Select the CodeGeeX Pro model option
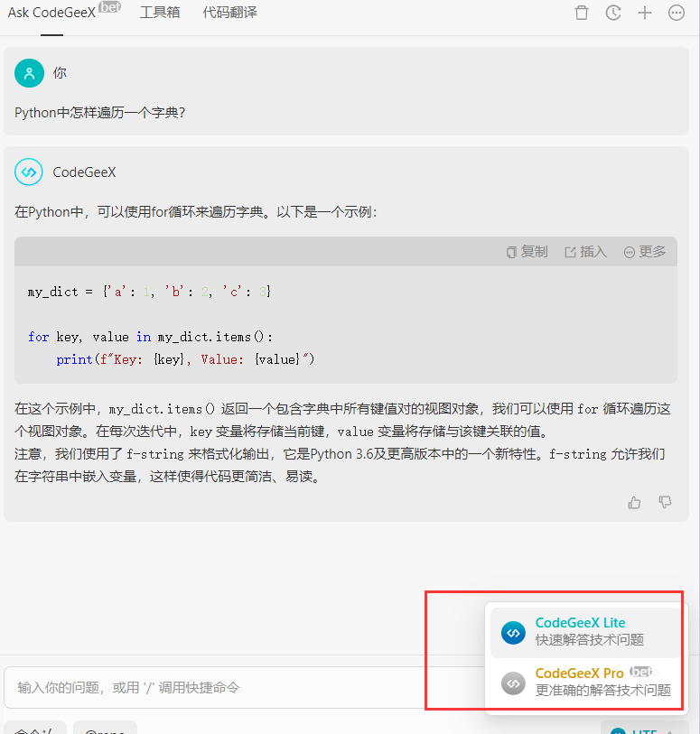Image resolution: width=700 pixels, height=734 pixels. pos(585,683)
